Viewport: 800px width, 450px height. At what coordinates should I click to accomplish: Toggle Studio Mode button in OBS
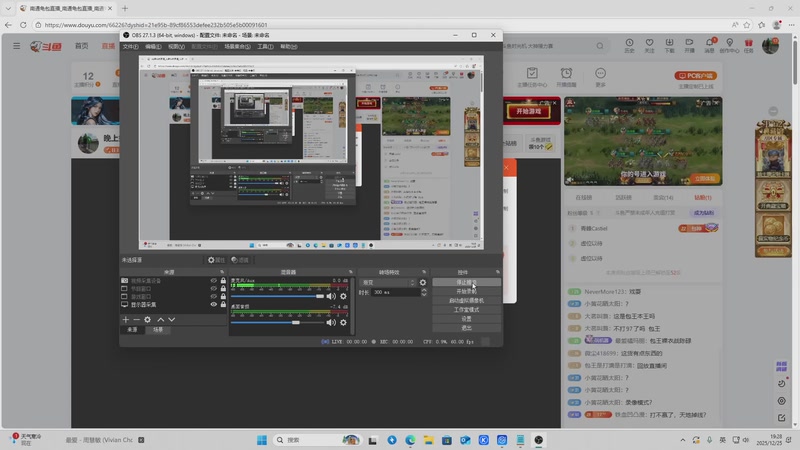point(466,310)
